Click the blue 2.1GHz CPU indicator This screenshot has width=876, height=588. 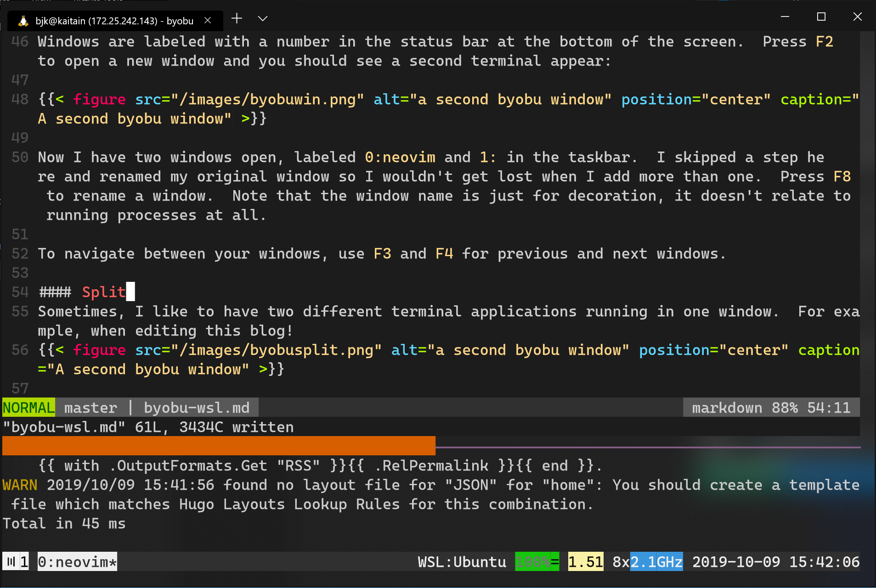pos(656,562)
